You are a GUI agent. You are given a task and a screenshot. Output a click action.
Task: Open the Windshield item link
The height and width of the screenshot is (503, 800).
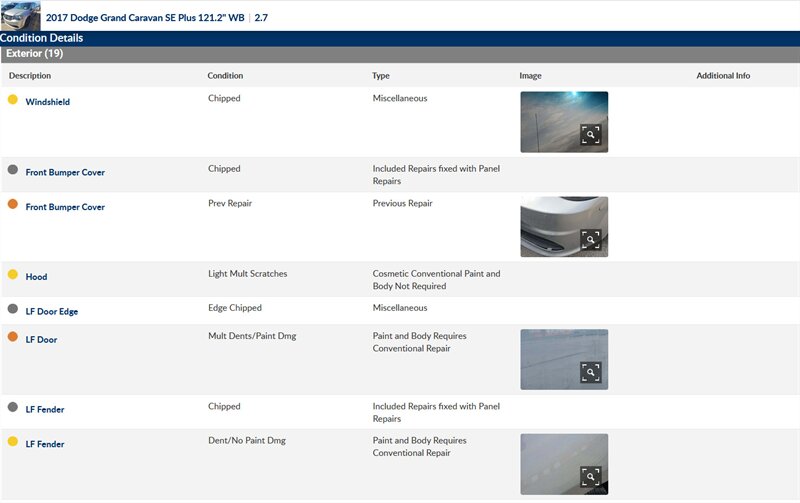[x=48, y=102]
